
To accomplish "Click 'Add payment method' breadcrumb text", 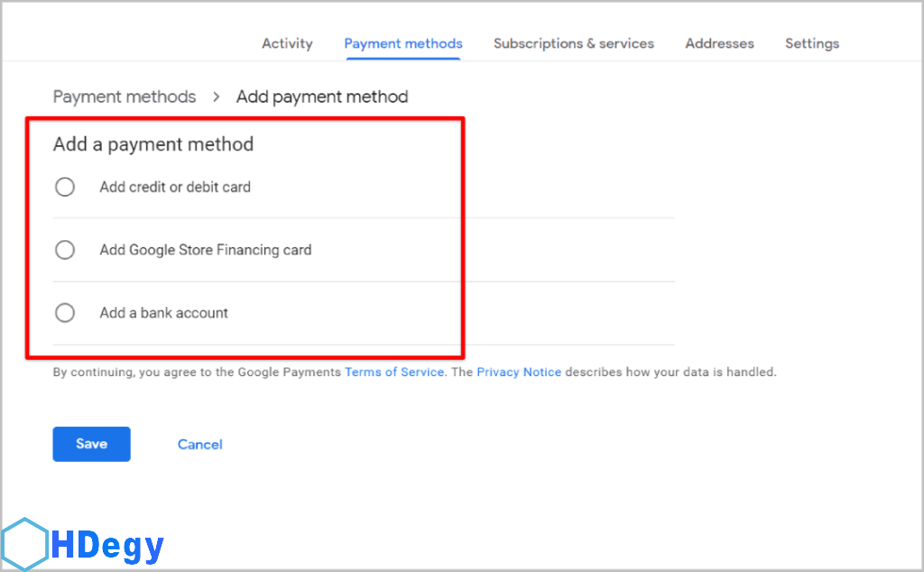I will pyautogui.click(x=322, y=97).
